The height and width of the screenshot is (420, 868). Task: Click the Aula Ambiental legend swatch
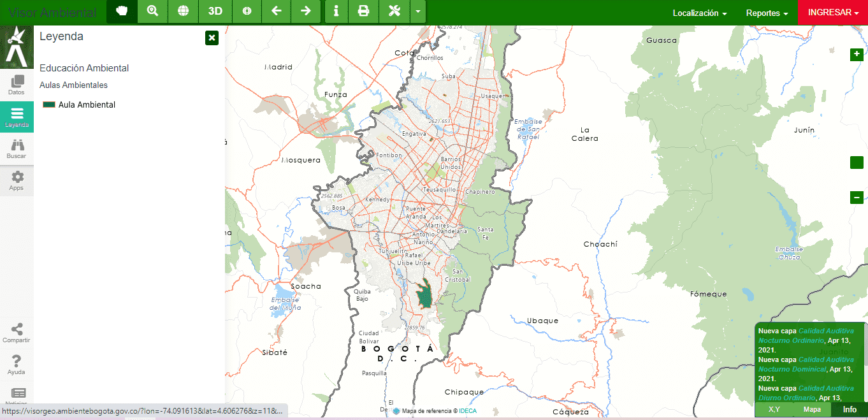(x=49, y=105)
